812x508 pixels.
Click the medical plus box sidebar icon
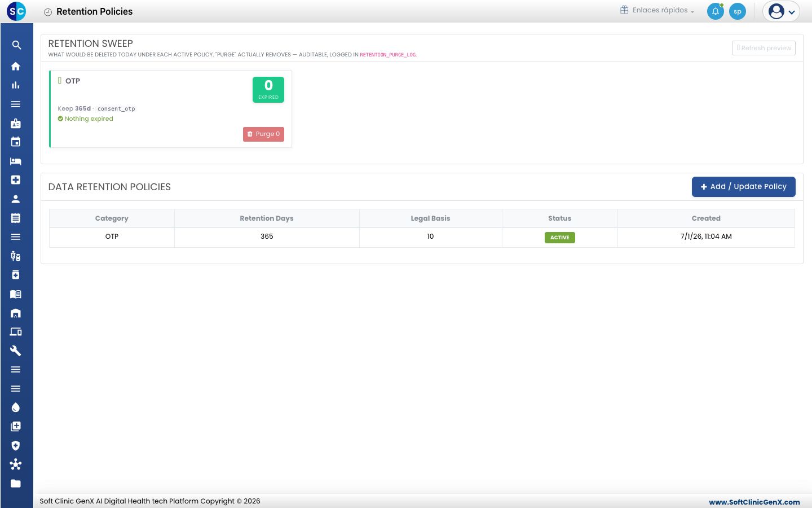16,179
